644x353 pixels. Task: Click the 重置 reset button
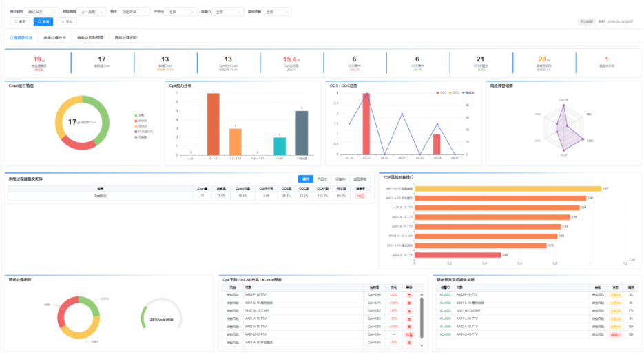click(20, 21)
